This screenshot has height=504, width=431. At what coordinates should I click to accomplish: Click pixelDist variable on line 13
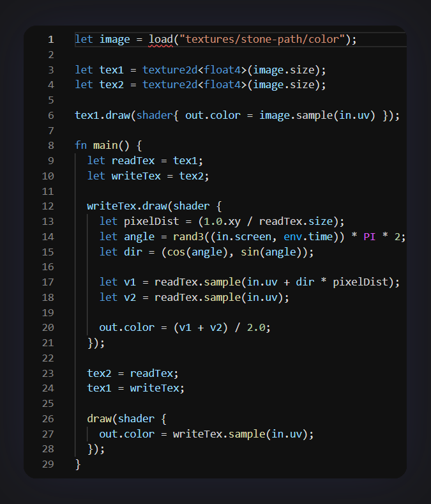151,222
